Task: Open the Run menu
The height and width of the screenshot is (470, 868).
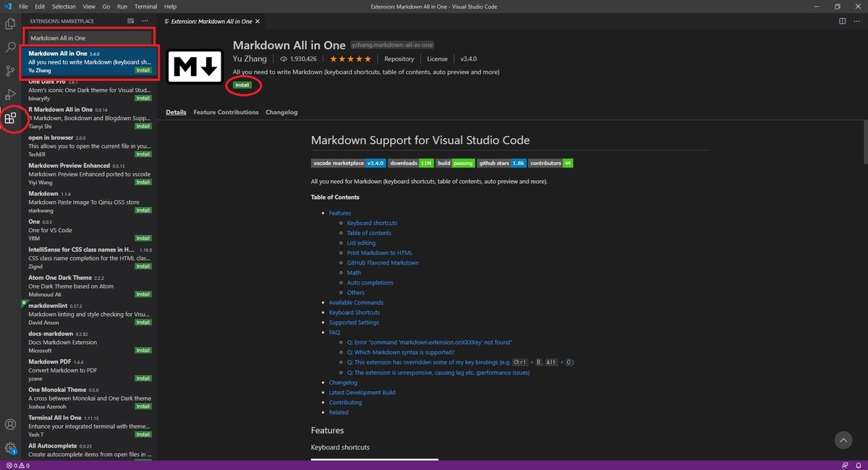Action: point(122,6)
